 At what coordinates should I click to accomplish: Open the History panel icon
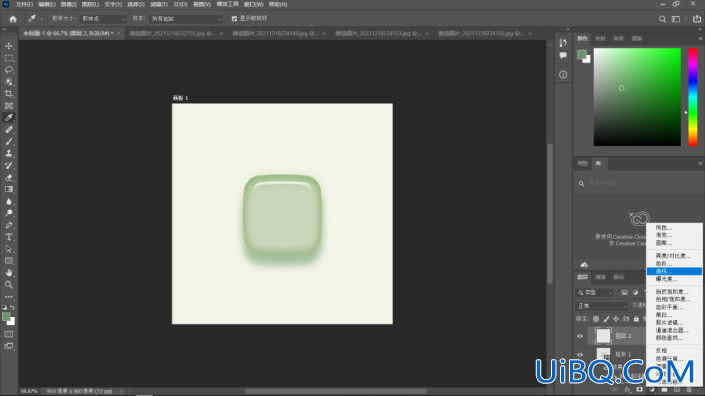(x=563, y=43)
